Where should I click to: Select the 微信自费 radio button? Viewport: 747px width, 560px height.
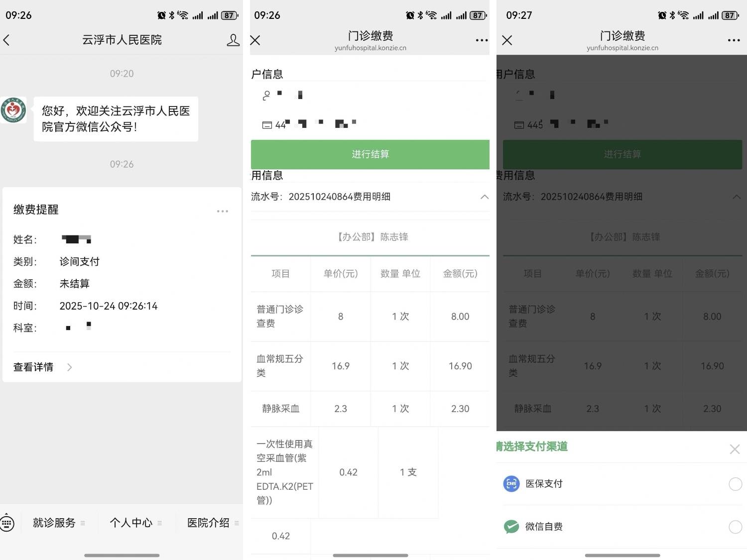735,527
